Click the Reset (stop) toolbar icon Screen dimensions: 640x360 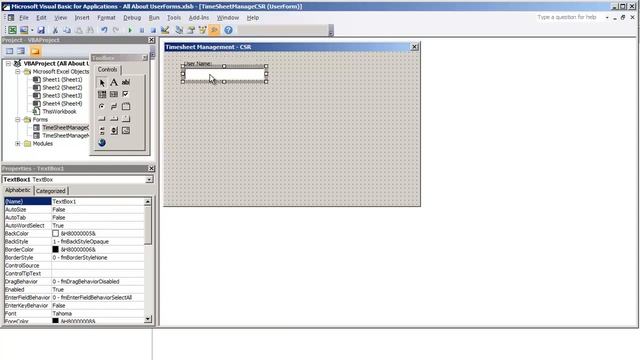(153, 30)
